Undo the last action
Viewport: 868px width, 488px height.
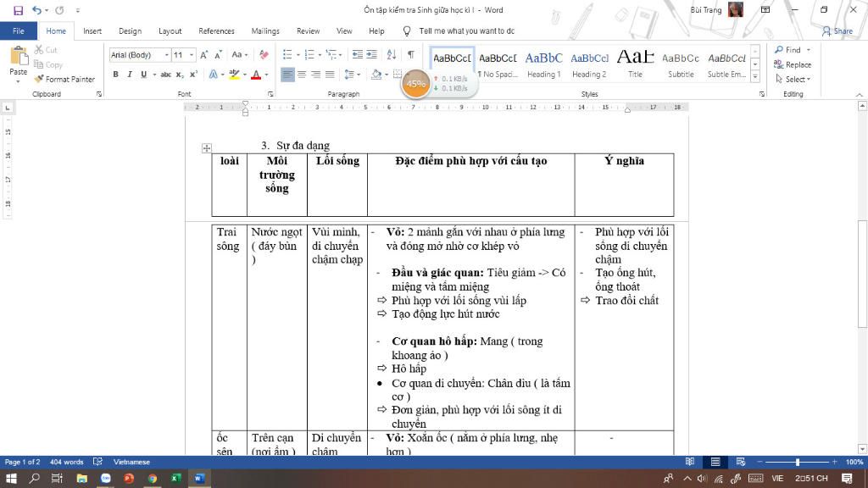click(x=36, y=10)
